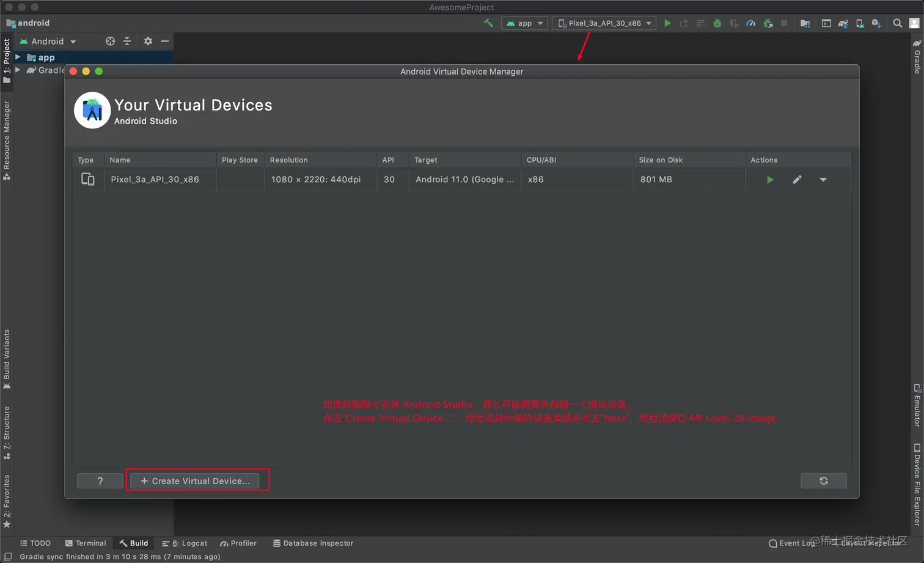This screenshot has width=924, height=563.
Task: Click the Search Everywhere magnifier icon
Action: coord(897,23)
